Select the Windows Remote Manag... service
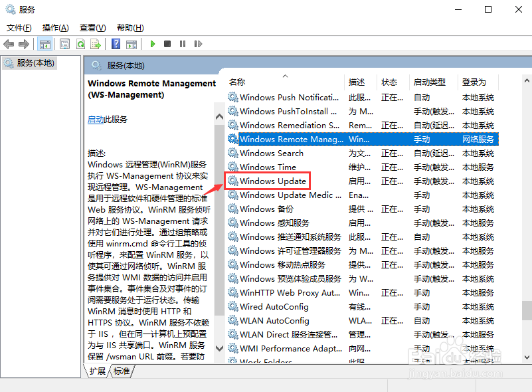Screen dimensions: 532x392 [x=363, y=140]
